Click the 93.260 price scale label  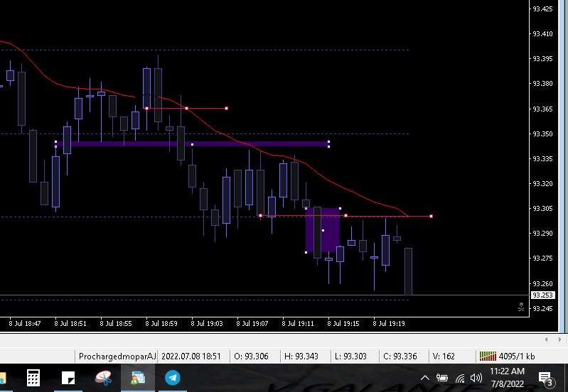[x=542, y=283]
